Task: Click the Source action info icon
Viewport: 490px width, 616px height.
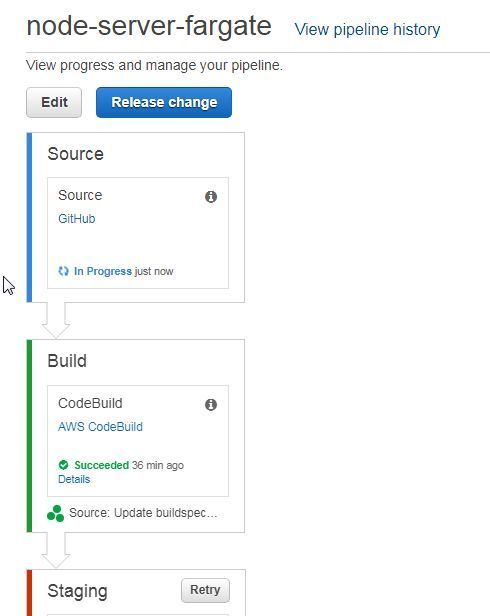Action: coord(211,196)
